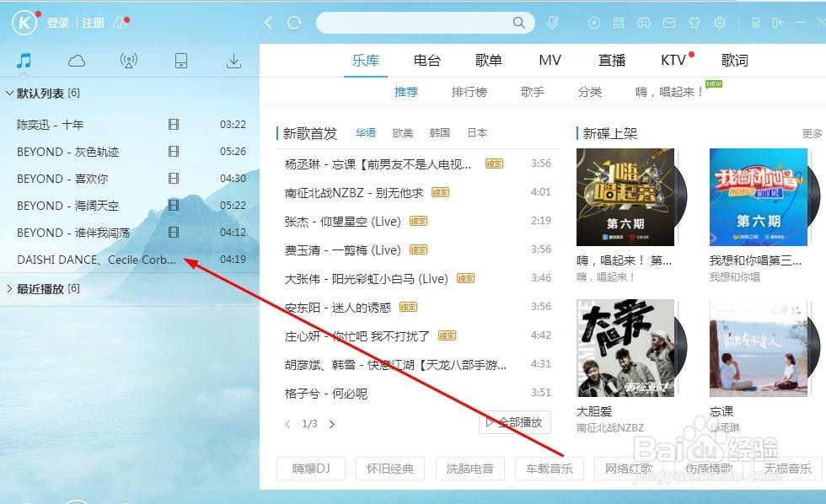
Task: Open the settings gear icon
Action: point(720,22)
